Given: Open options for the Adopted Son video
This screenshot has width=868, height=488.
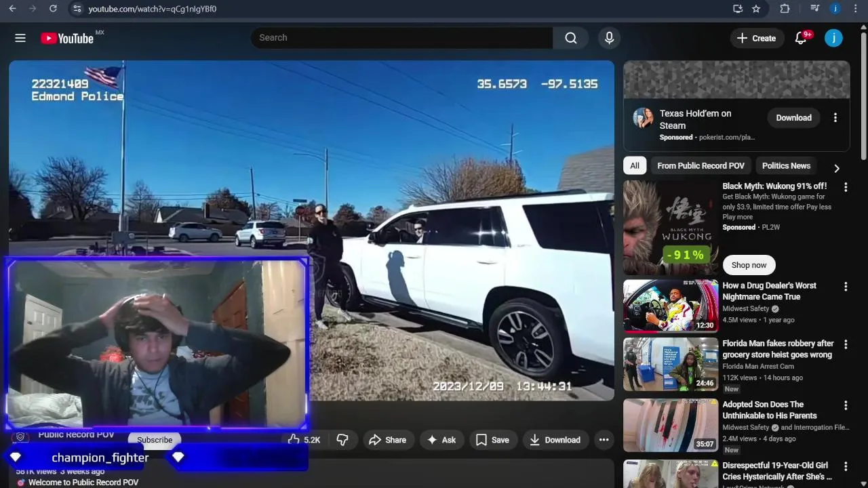Looking at the screenshot, I should 846,405.
